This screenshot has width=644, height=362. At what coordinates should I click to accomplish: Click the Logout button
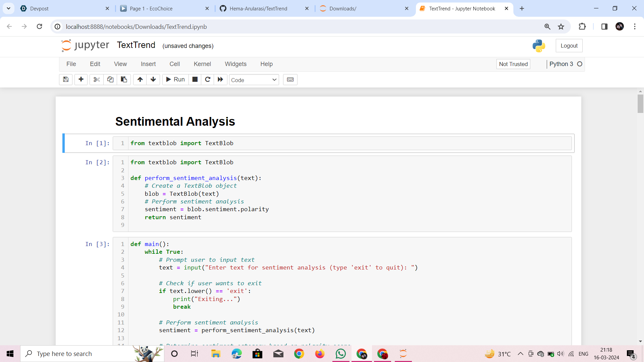pyautogui.click(x=569, y=46)
